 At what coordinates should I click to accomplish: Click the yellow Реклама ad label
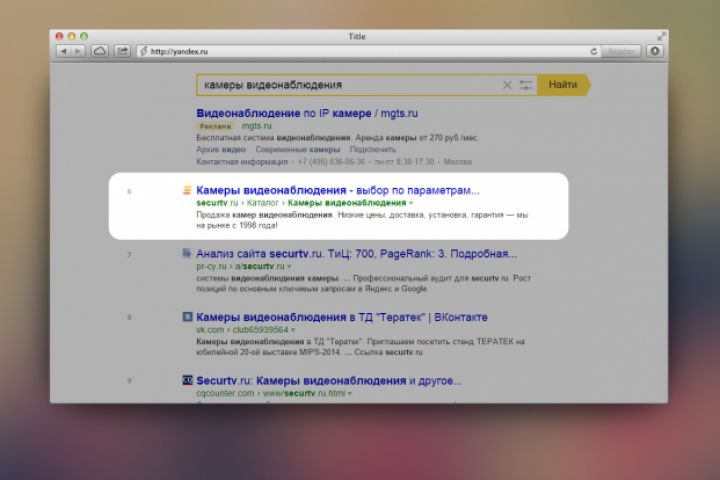coord(215,126)
